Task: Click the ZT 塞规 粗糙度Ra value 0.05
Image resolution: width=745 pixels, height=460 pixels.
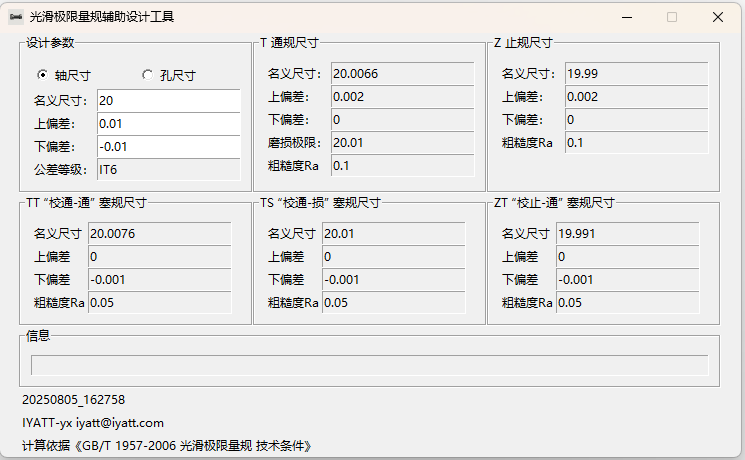Action: pos(628,303)
